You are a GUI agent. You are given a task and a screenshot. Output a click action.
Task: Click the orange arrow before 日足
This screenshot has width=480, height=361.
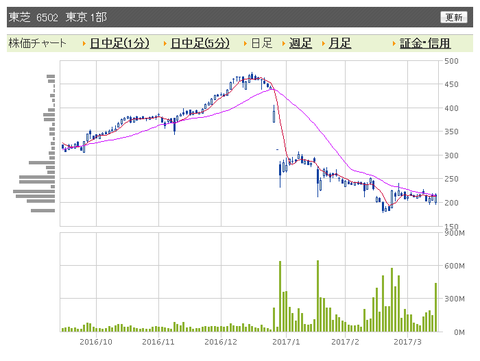[245, 44]
